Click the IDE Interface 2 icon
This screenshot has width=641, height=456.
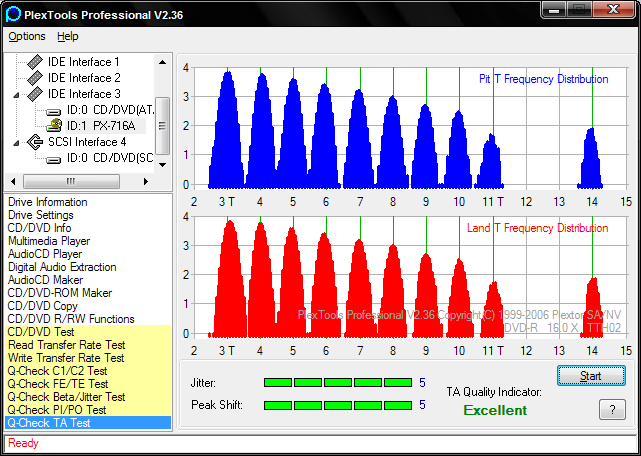(x=35, y=78)
